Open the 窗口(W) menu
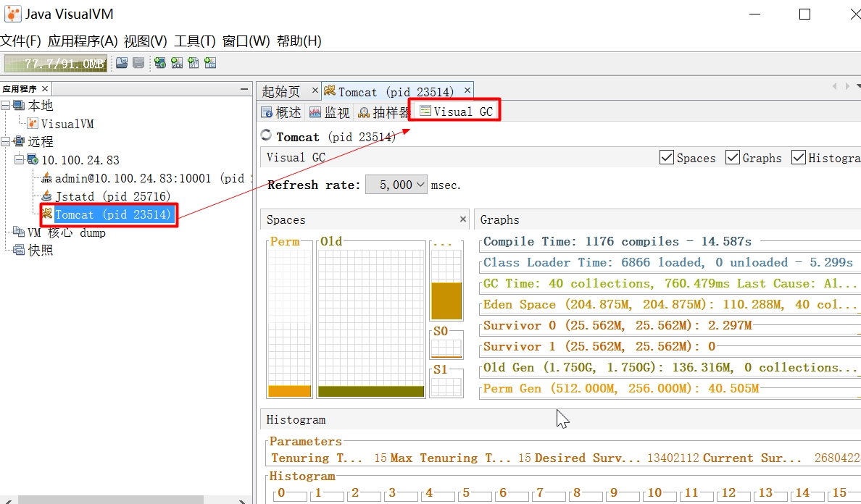 coord(246,41)
